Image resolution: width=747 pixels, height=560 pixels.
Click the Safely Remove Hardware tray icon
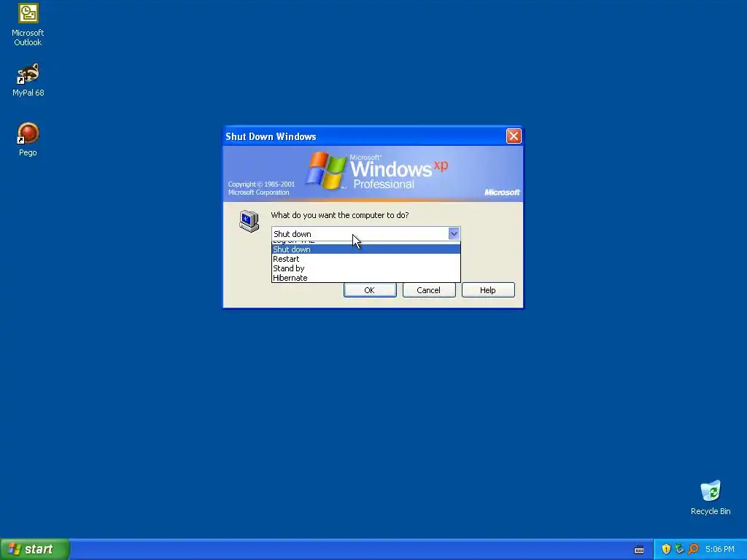679,549
